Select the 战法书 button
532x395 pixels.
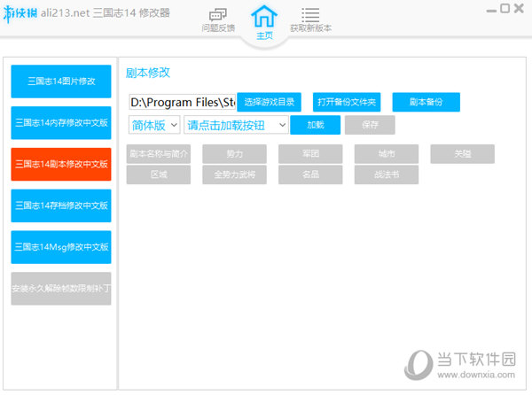387,174
